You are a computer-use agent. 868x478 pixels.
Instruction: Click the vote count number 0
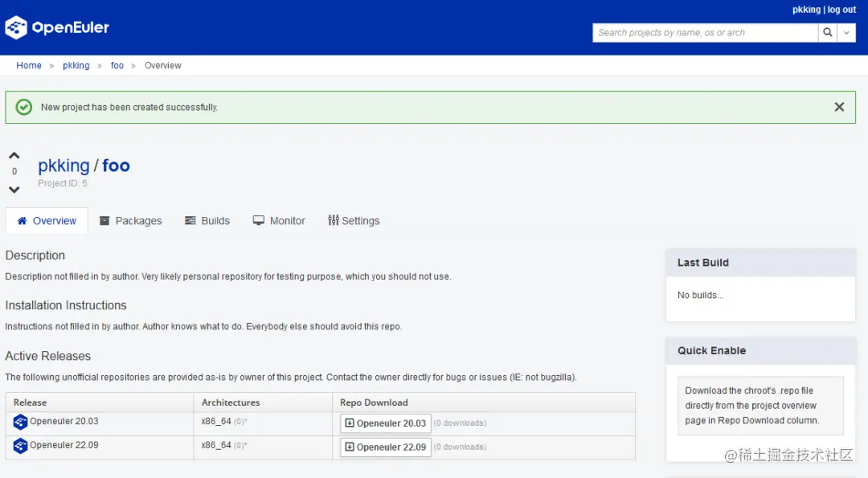(14, 171)
